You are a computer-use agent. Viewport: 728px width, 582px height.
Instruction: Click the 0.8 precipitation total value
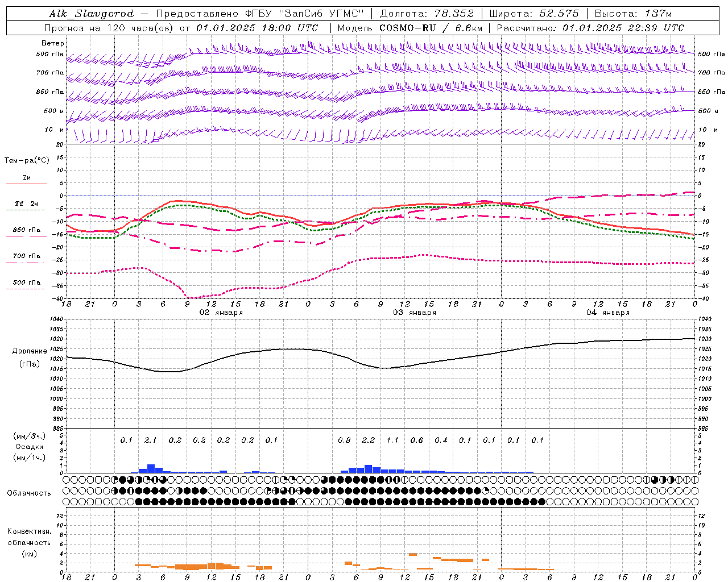[x=344, y=440]
